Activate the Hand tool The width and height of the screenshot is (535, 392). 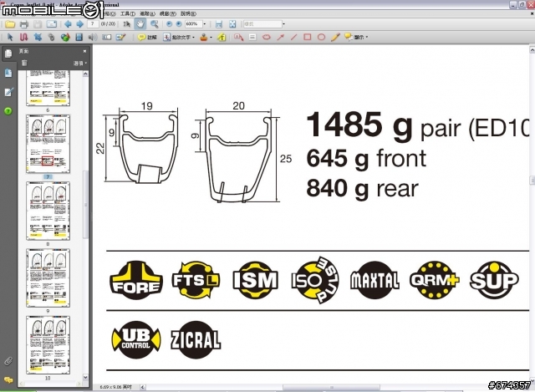click(x=140, y=24)
